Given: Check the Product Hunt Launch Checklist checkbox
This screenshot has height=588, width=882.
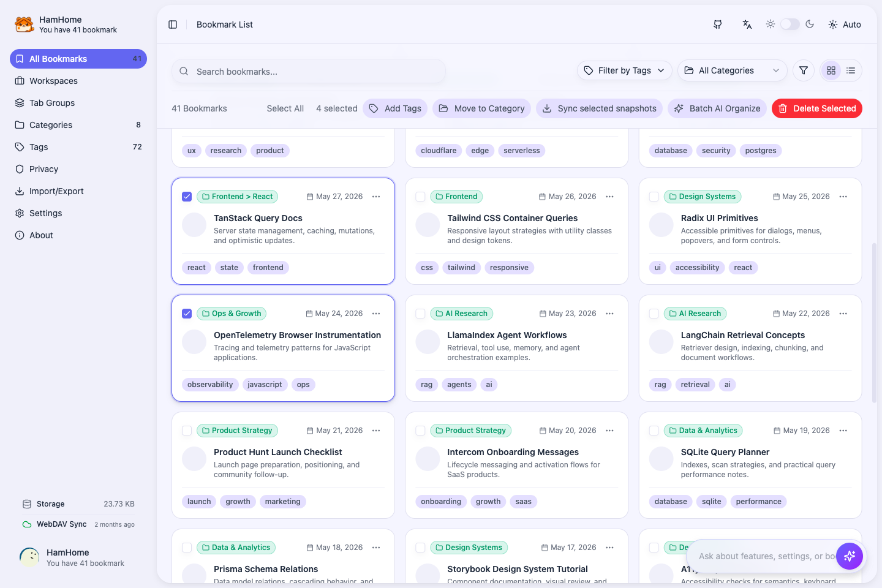Looking at the screenshot, I should (x=187, y=431).
